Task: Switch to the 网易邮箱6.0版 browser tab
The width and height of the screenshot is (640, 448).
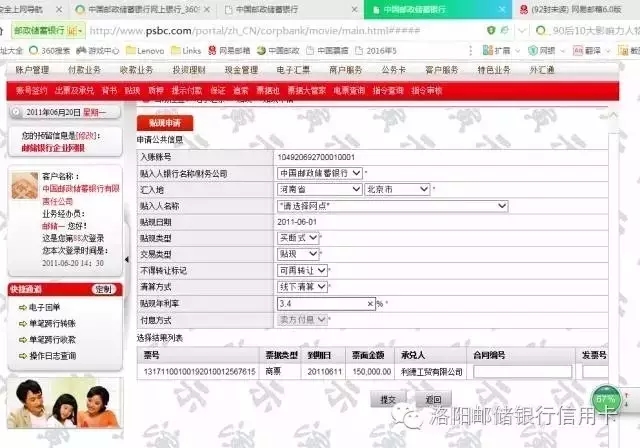Action: point(576,9)
